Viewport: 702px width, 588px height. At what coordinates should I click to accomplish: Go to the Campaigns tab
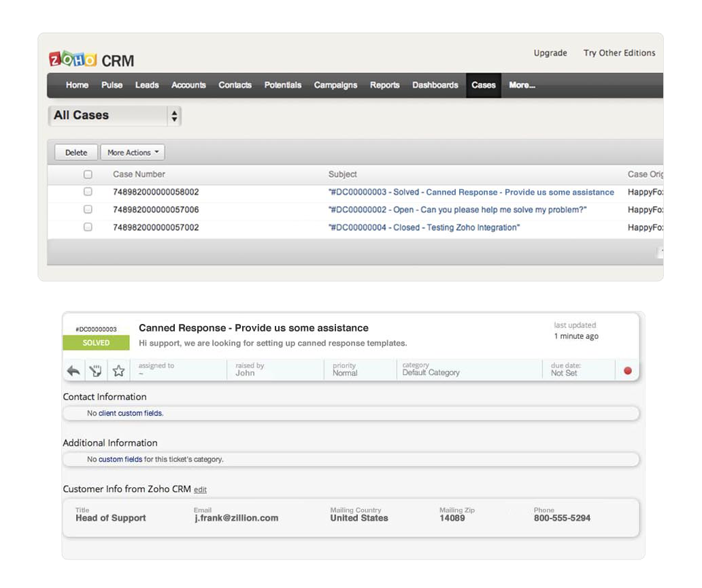pos(335,85)
